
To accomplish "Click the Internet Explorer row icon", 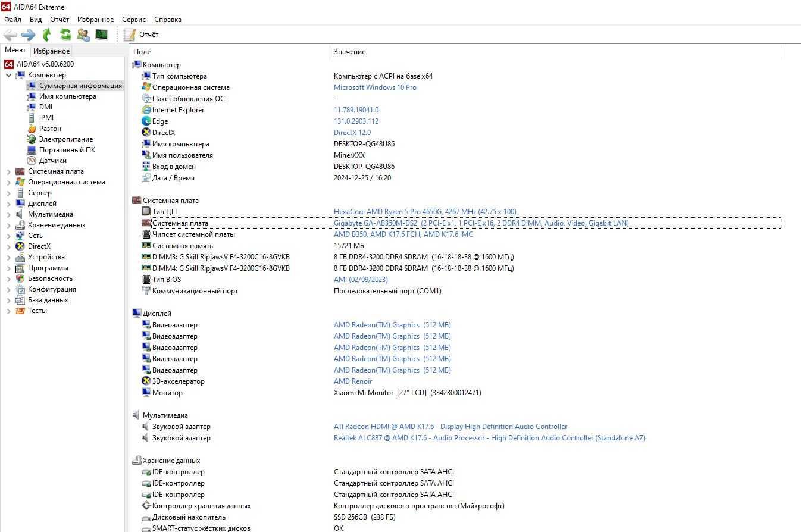I will click(146, 110).
